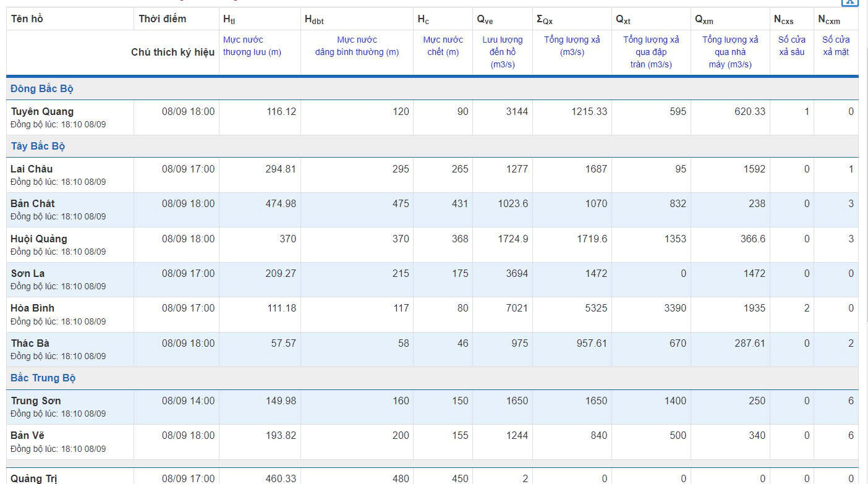Click the Lưu lượng đến hồ note
The width and height of the screenshot is (868, 484).
click(x=503, y=53)
